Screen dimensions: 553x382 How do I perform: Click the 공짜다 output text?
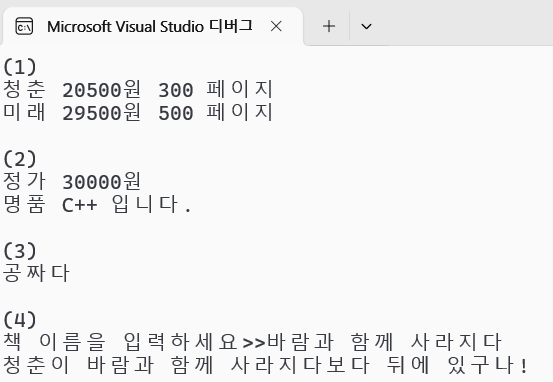point(36,273)
